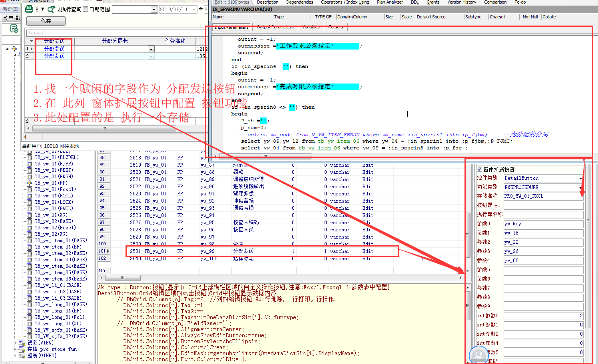Click table icon beside TB_yw_01(RWCL)

click(30, 209)
